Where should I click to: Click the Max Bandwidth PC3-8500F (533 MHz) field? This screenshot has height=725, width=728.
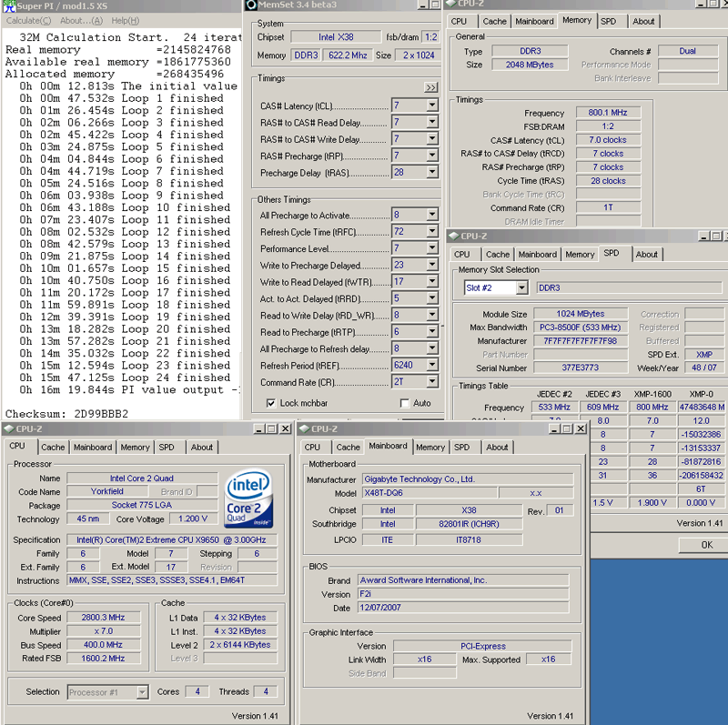point(580,327)
